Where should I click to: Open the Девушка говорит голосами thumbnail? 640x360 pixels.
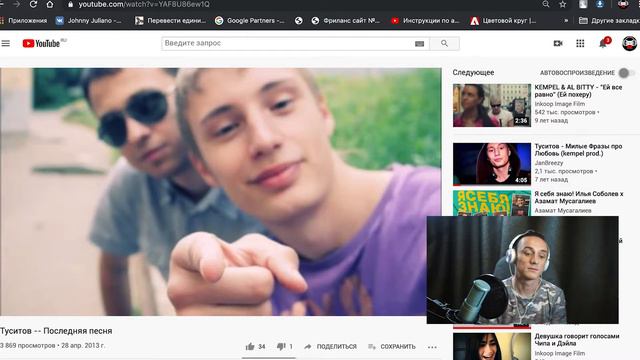tap(492, 346)
